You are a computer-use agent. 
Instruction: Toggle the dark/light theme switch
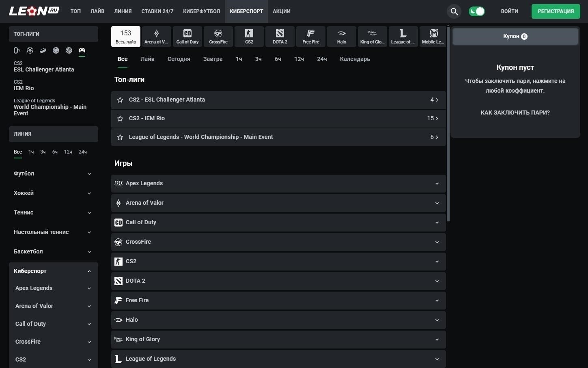[x=477, y=11]
